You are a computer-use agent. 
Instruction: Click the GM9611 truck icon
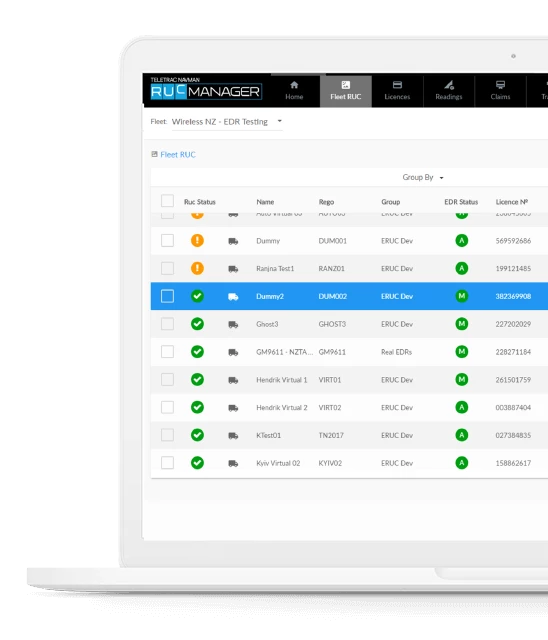233,352
